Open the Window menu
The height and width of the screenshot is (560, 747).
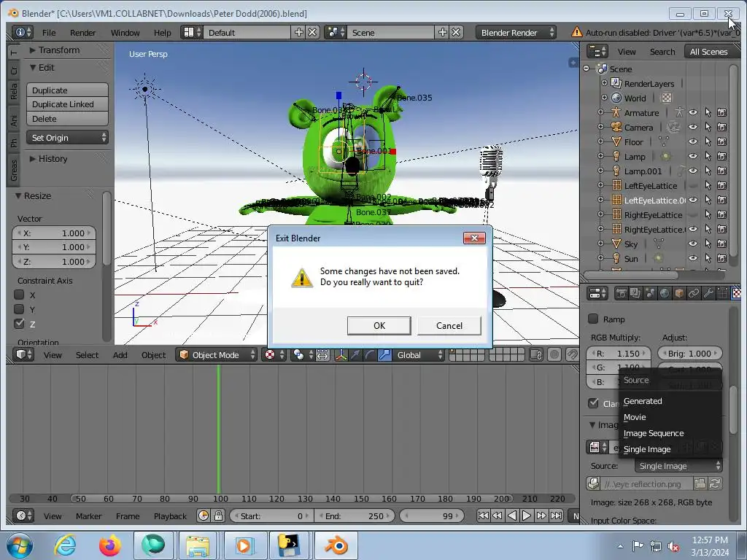click(x=125, y=32)
